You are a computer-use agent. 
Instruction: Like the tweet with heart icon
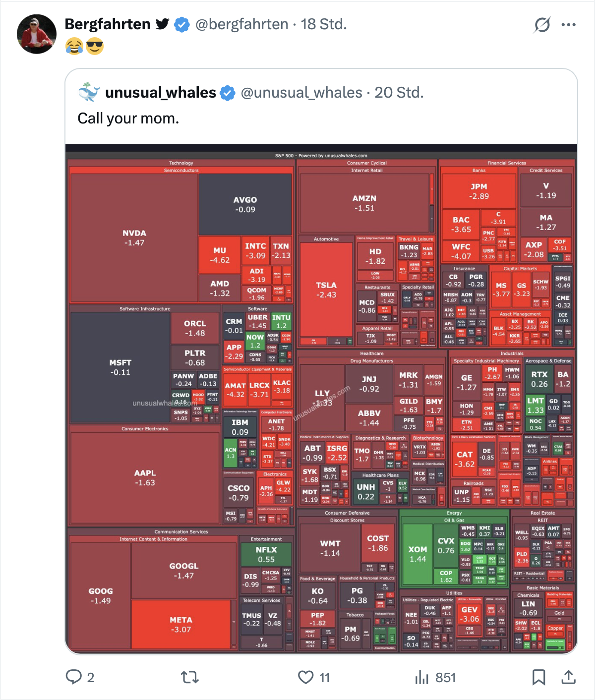[305, 677]
